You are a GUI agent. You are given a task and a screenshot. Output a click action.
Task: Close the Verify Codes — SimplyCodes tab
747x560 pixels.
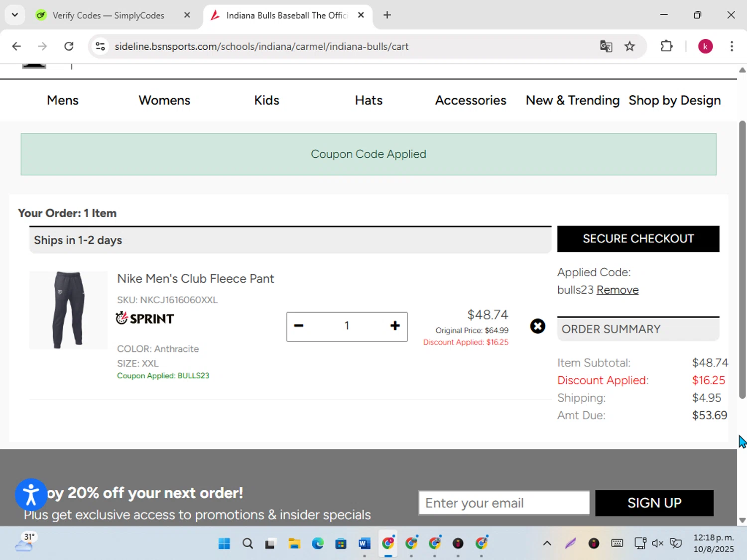coord(187,15)
